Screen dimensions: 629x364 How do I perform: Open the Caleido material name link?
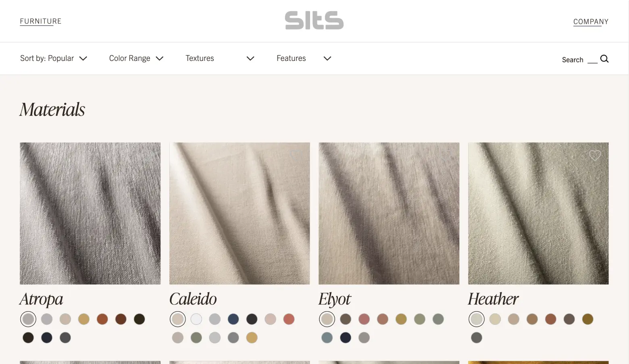tap(193, 299)
